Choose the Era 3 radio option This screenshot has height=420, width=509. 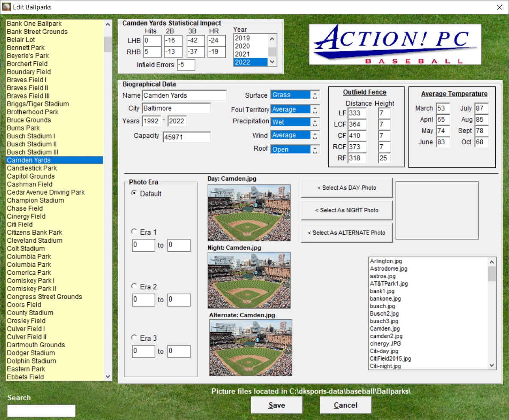coord(135,338)
